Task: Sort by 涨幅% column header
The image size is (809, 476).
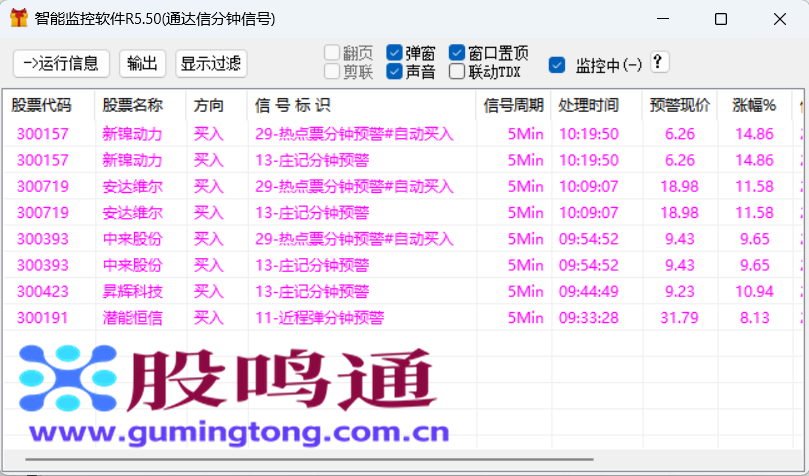Action: [x=755, y=105]
